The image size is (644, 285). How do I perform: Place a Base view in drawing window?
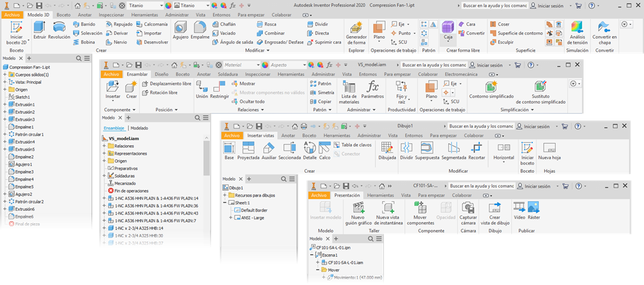click(x=229, y=151)
